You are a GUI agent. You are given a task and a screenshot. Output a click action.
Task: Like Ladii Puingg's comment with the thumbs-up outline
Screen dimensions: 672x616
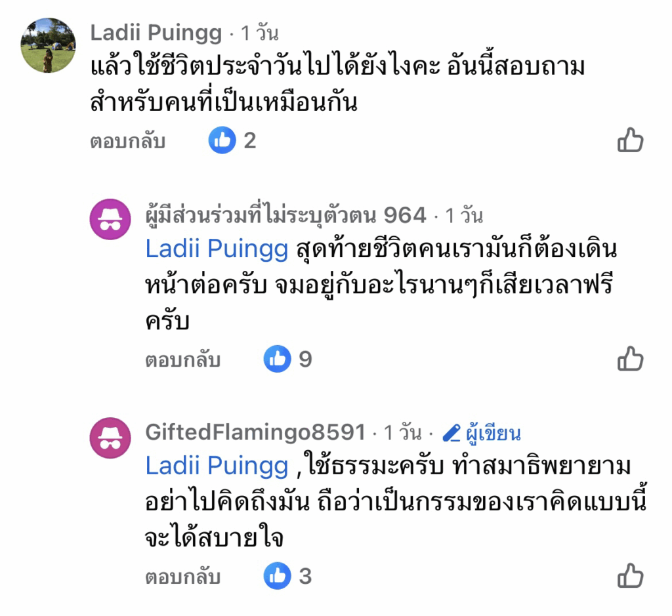click(631, 140)
